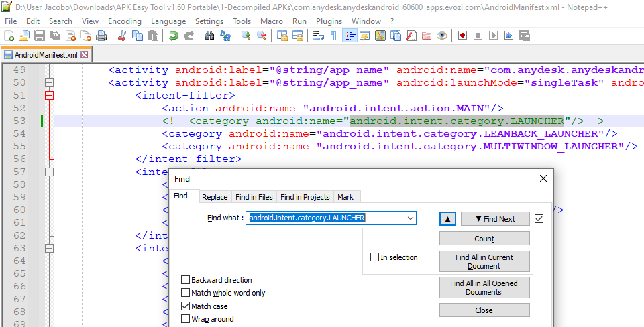Enable Match whole word only
The width and height of the screenshot is (644, 327).
185,293
